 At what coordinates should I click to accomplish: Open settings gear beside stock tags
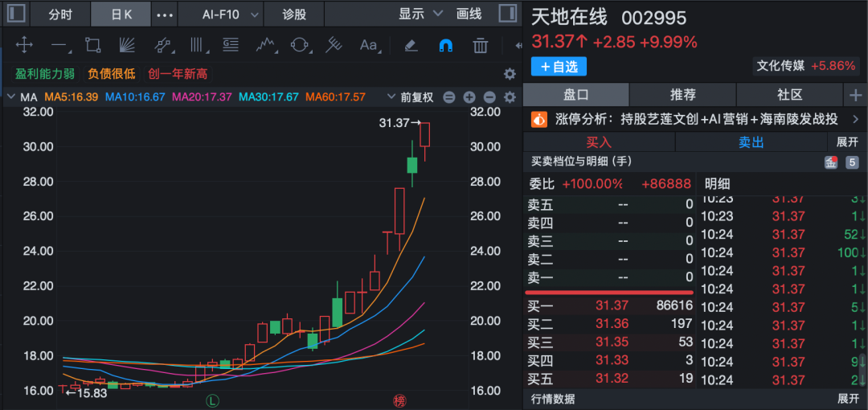(x=509, y=74)
